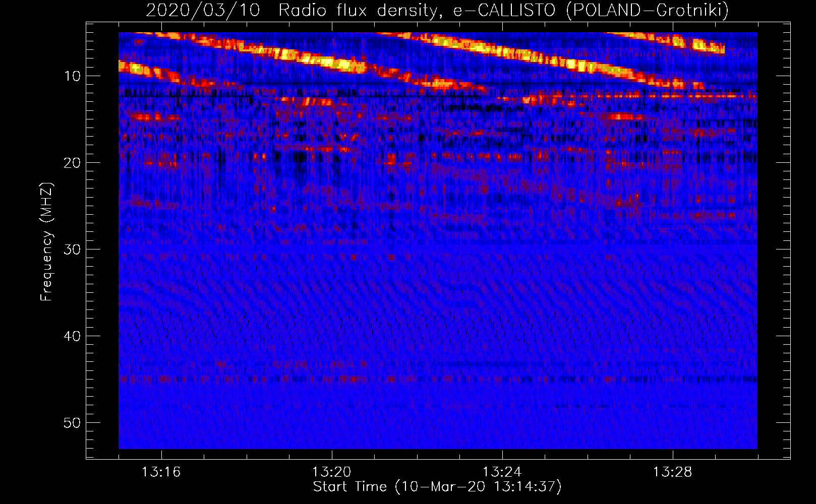The height and width of the screenshot is (504, 816).
Task: Click the 13:24 time tick label
Action: point(502,472)
